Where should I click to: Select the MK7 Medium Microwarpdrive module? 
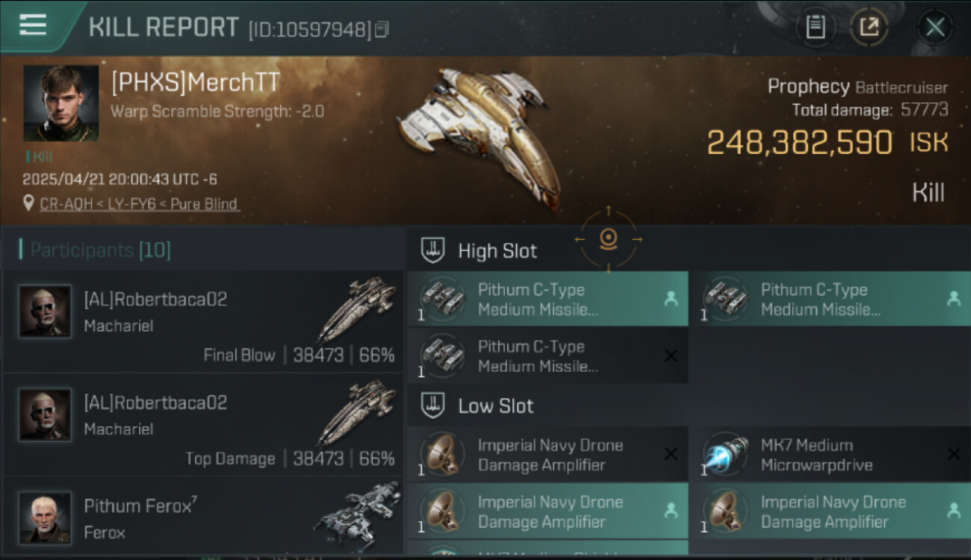(831, 454)
